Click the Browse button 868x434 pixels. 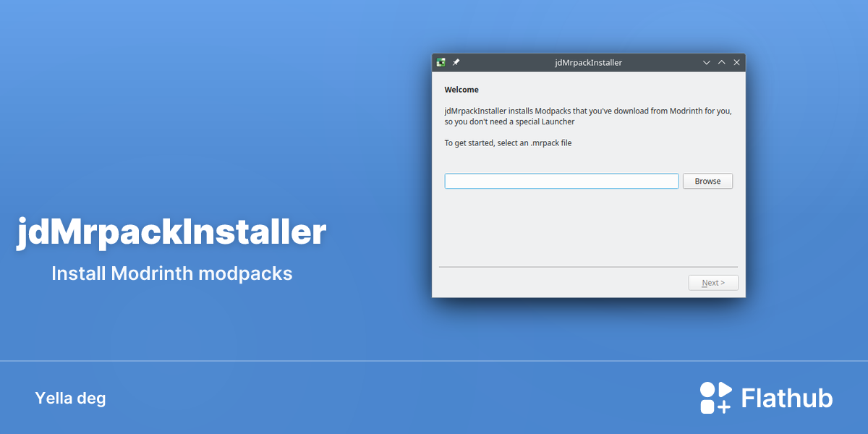coord(707,181)
